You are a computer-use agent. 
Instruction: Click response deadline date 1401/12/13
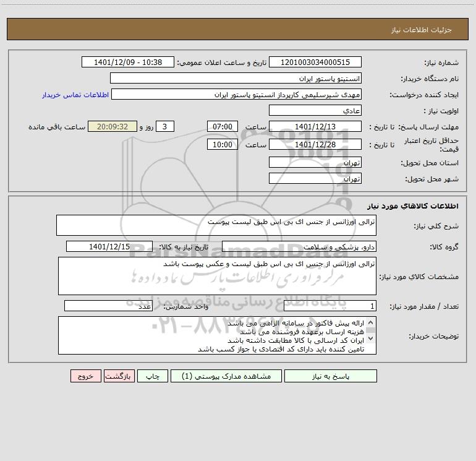point(315,126)
